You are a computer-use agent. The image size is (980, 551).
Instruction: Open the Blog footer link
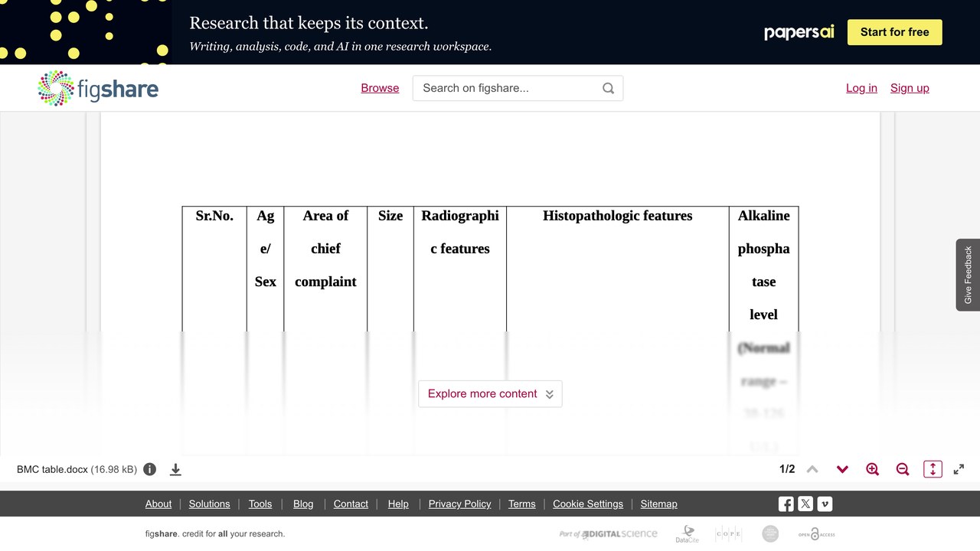(303, 504)
